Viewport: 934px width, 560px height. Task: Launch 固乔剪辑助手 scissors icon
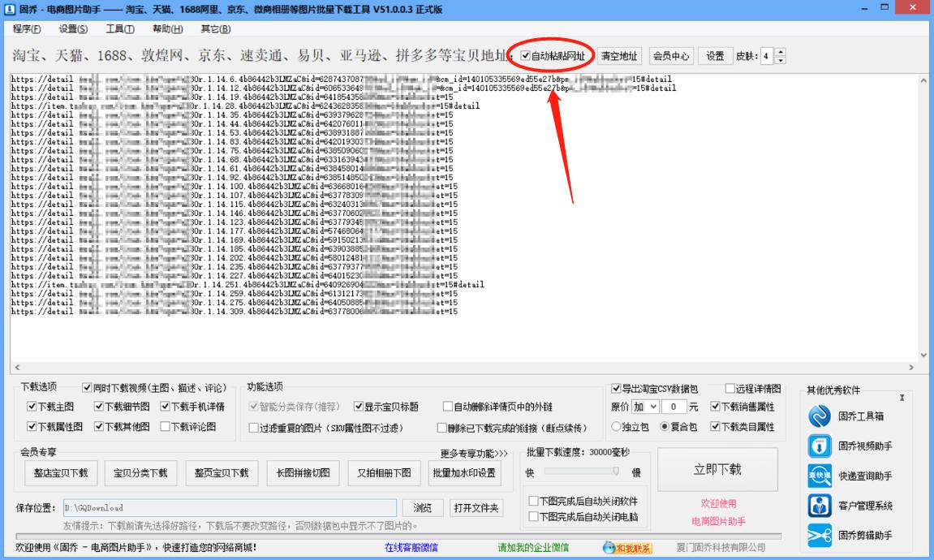click(820, 535)
